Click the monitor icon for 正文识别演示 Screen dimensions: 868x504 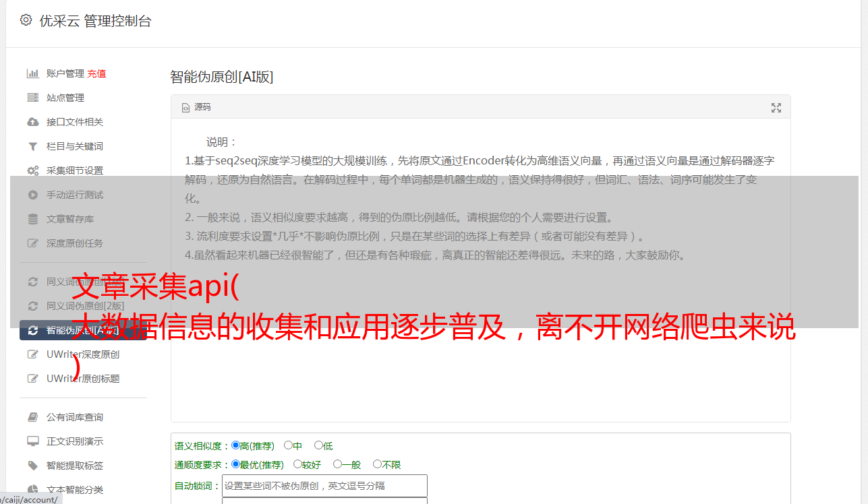[x=32, y=441]
